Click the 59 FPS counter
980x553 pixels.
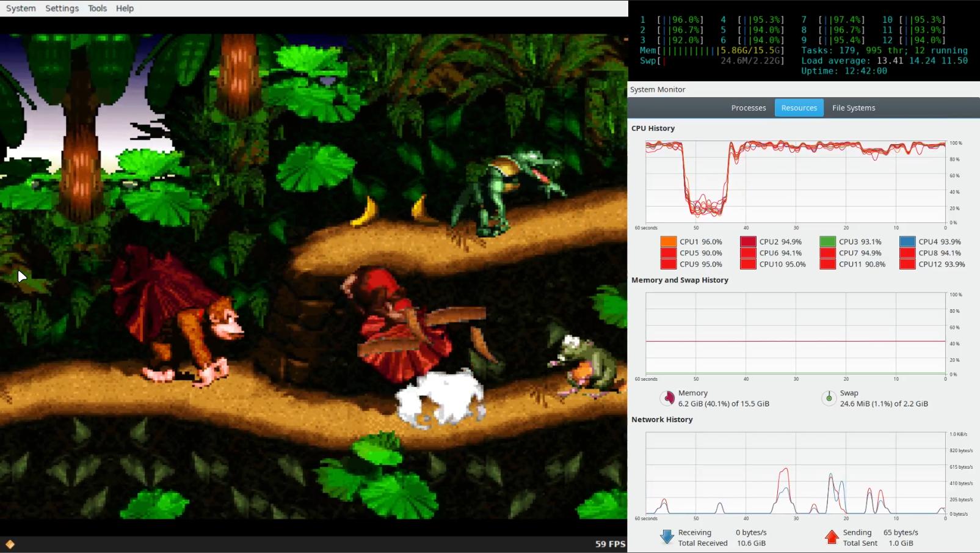(x=610, y=544)
